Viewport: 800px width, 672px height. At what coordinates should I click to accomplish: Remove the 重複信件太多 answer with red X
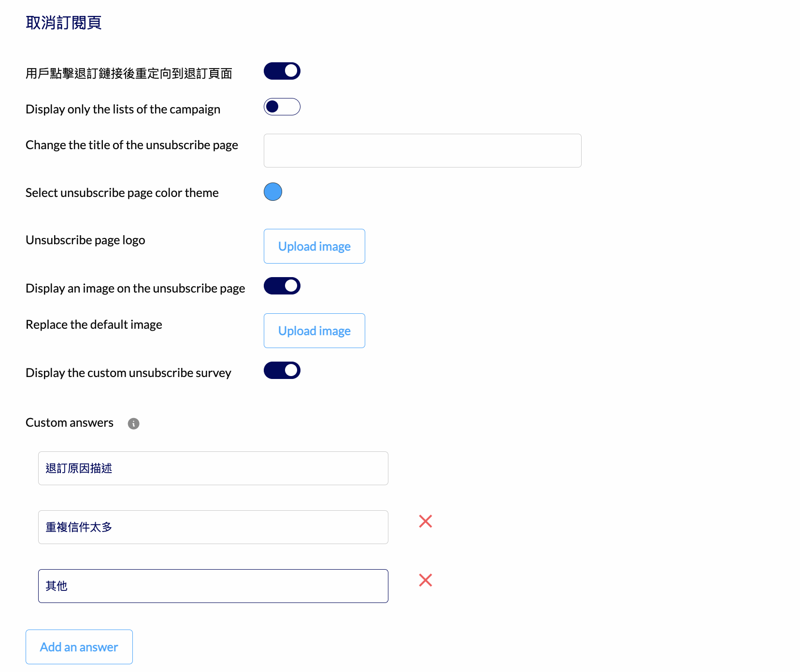click(426, 521)
